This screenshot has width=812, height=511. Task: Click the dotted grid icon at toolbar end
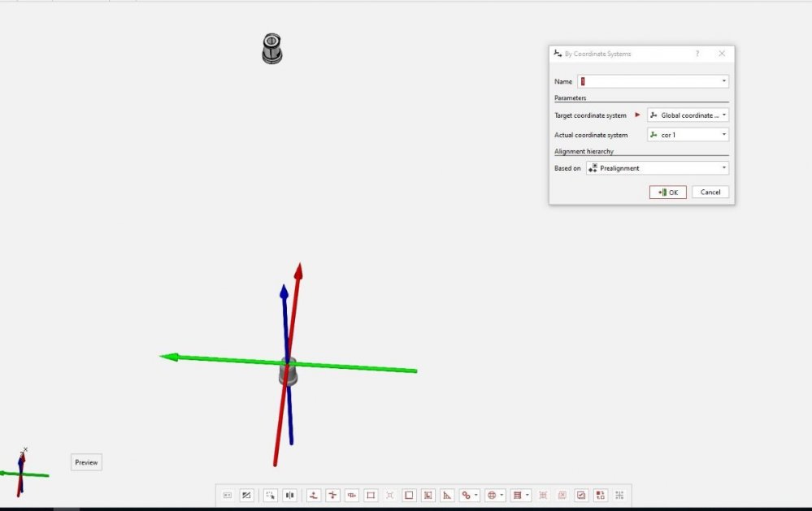[619, 495]
